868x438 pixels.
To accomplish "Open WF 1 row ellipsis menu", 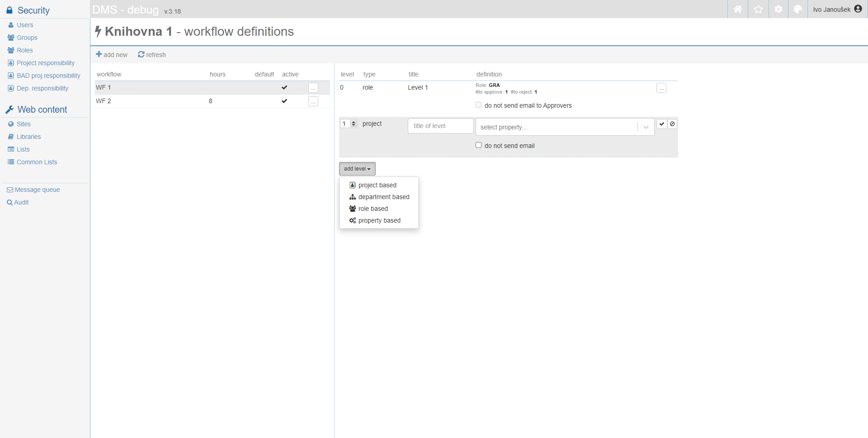I will click(x=313, y=88).
